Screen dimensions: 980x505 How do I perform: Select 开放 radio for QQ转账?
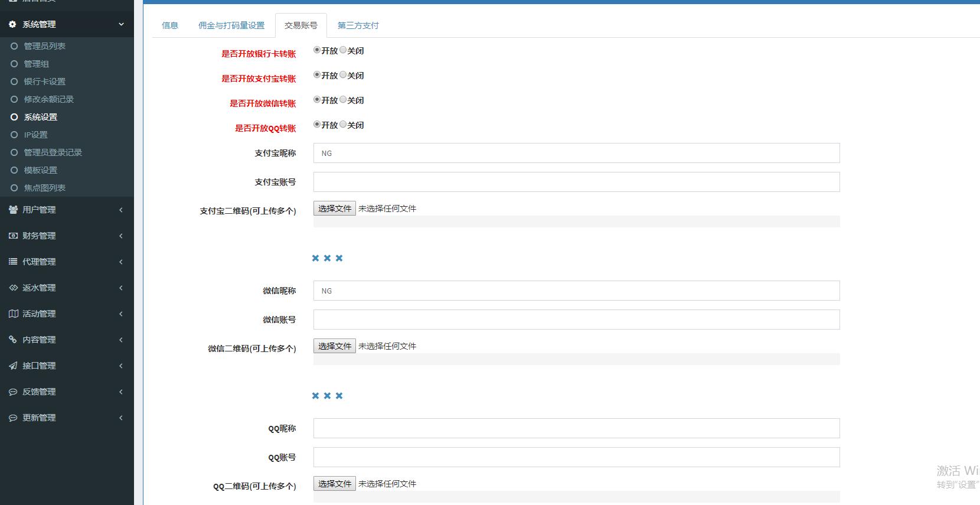point(317,125)
